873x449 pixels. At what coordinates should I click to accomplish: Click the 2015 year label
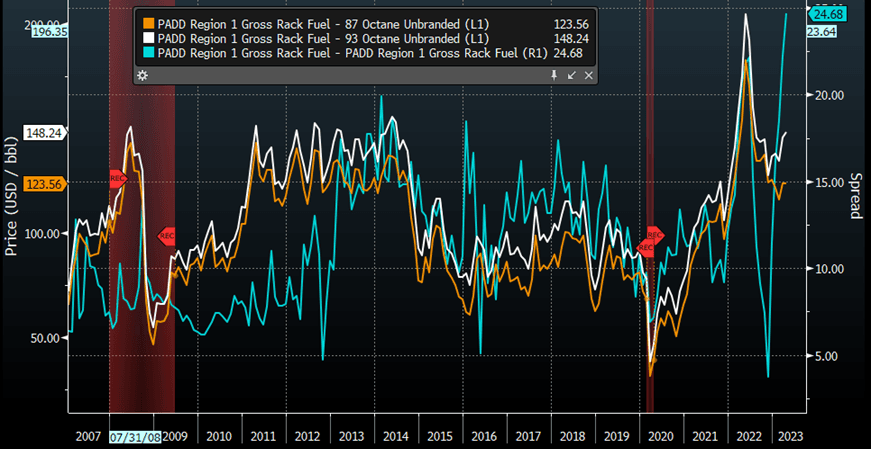[439, 436]
